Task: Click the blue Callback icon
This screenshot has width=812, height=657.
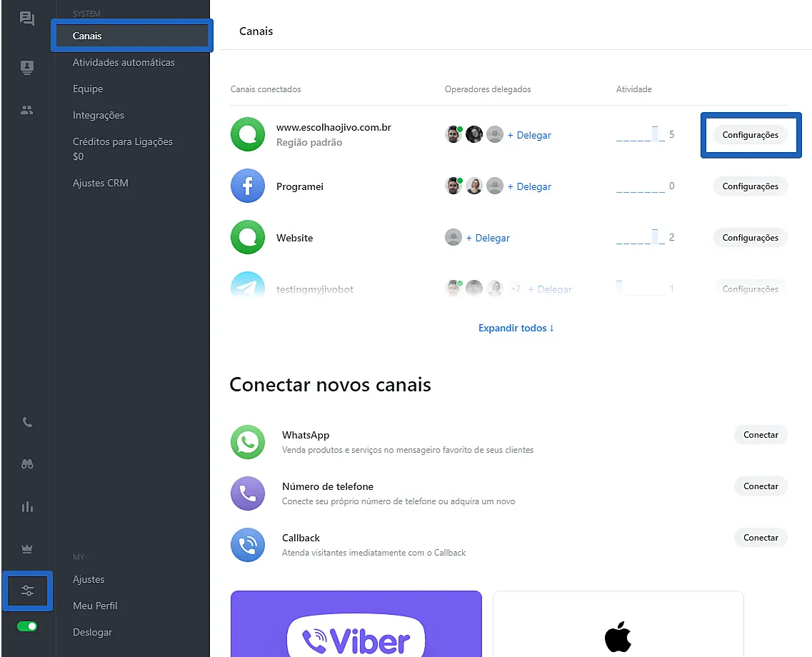Action: 248,545
